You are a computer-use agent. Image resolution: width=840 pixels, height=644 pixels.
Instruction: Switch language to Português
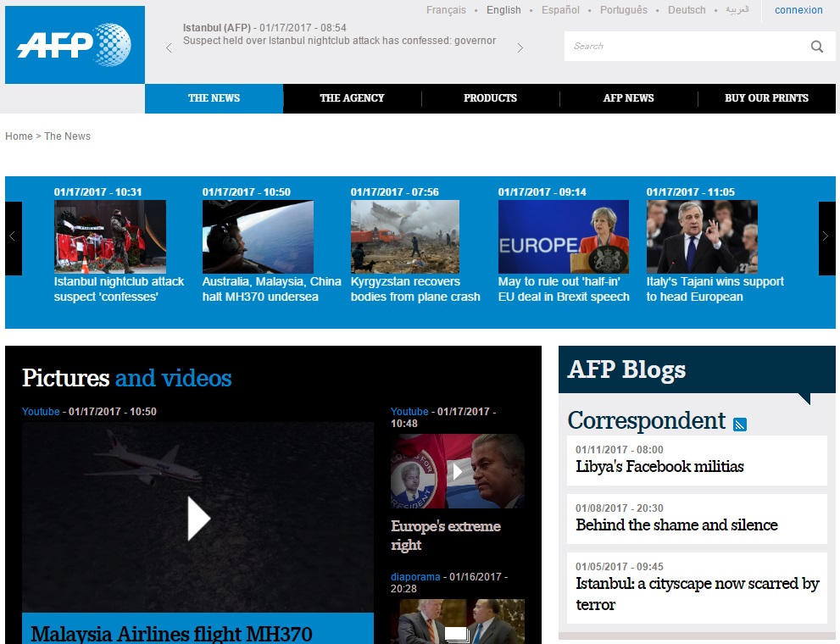tap(624, 10)
